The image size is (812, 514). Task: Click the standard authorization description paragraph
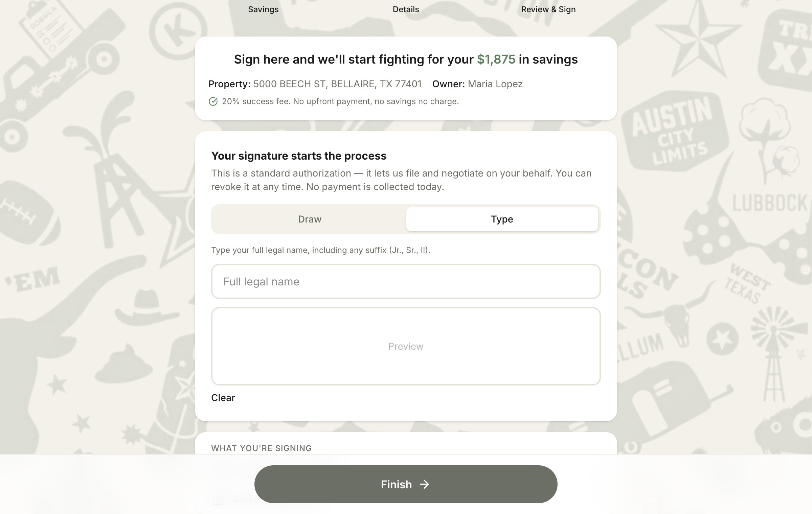point(401,180)
